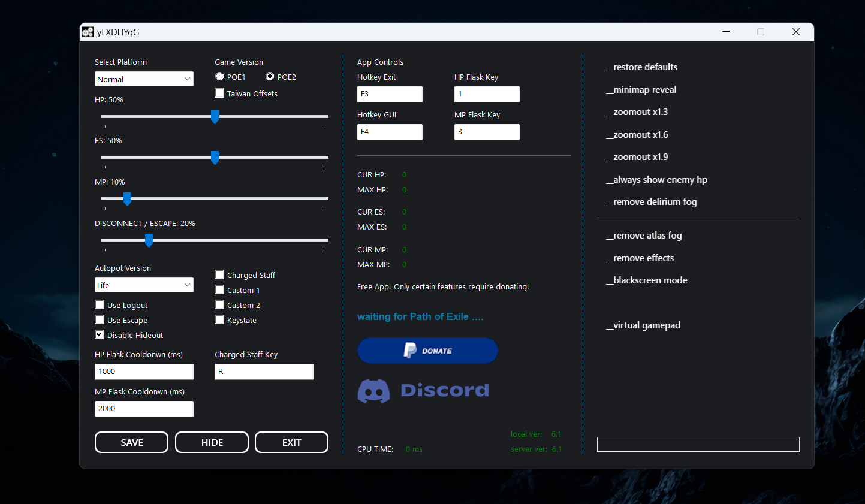865x504 pixels.
Task: Expand the Autopot Version dropdown
Action: (x=144, y=285)
